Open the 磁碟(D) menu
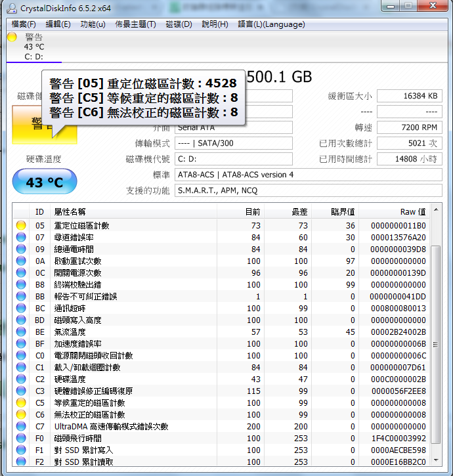 (179, 24)
